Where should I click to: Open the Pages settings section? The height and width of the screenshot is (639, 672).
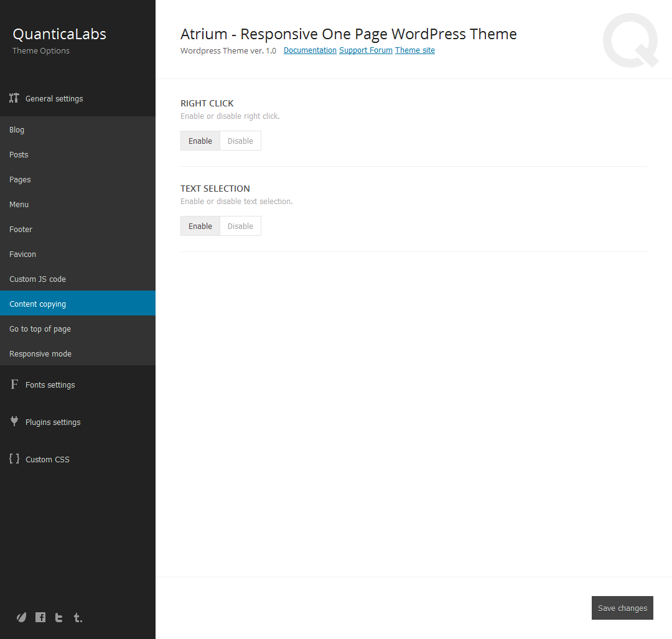click(x=78, y=179)
